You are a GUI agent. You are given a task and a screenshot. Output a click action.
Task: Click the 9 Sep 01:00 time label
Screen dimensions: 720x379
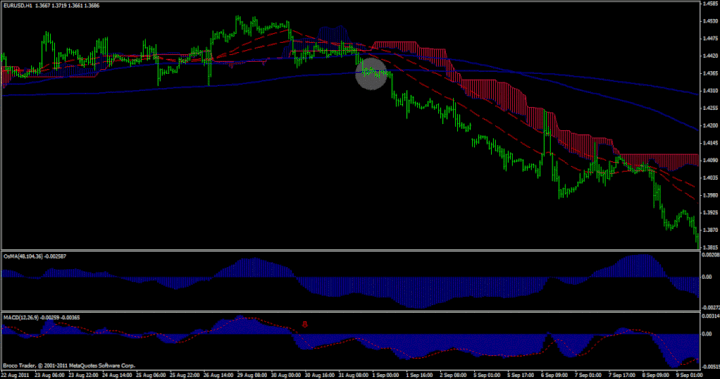pos(689,375)
